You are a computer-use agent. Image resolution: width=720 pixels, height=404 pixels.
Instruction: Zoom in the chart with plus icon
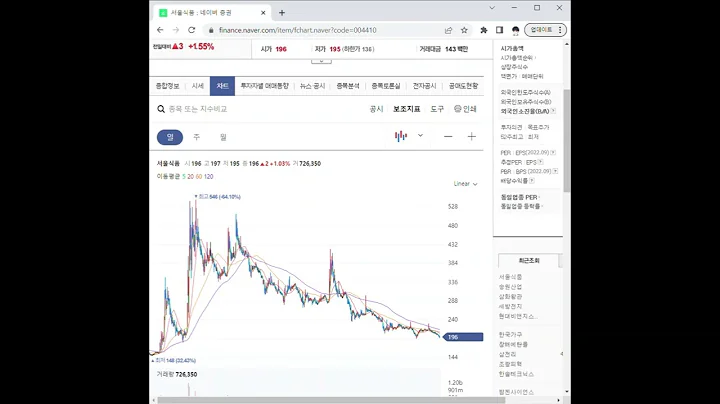(x=472, y=136)
